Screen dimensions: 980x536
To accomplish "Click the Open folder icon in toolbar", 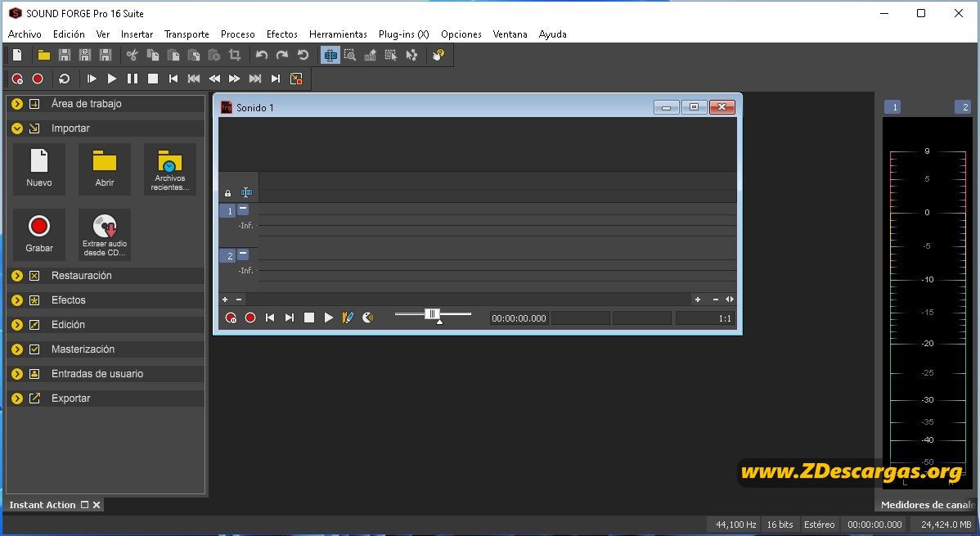I will click(43, 55).
